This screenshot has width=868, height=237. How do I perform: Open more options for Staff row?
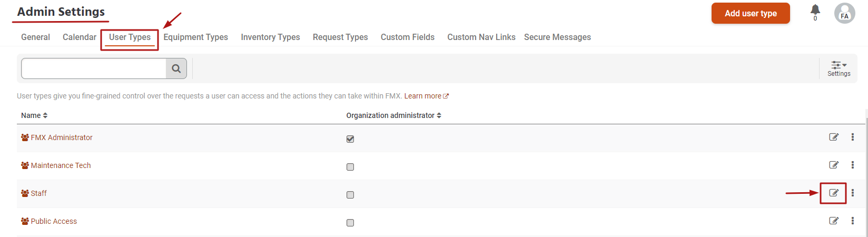[x=852, y=193]
